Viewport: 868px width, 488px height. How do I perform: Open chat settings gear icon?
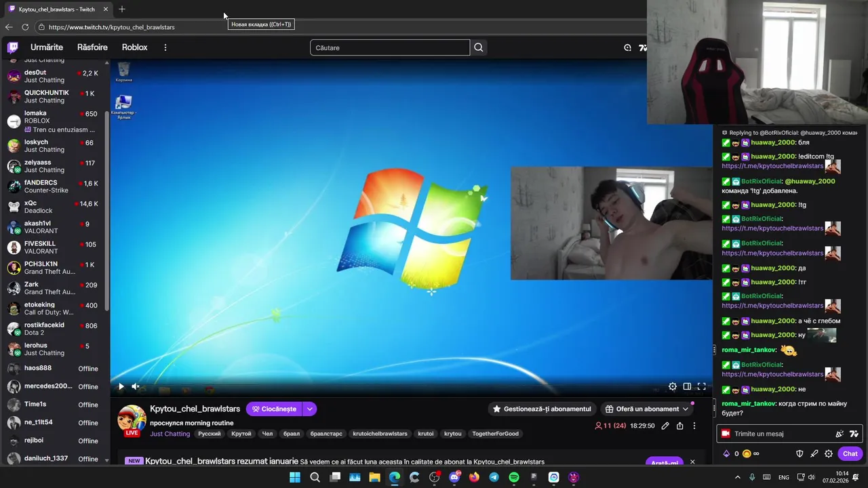(829, 453)
